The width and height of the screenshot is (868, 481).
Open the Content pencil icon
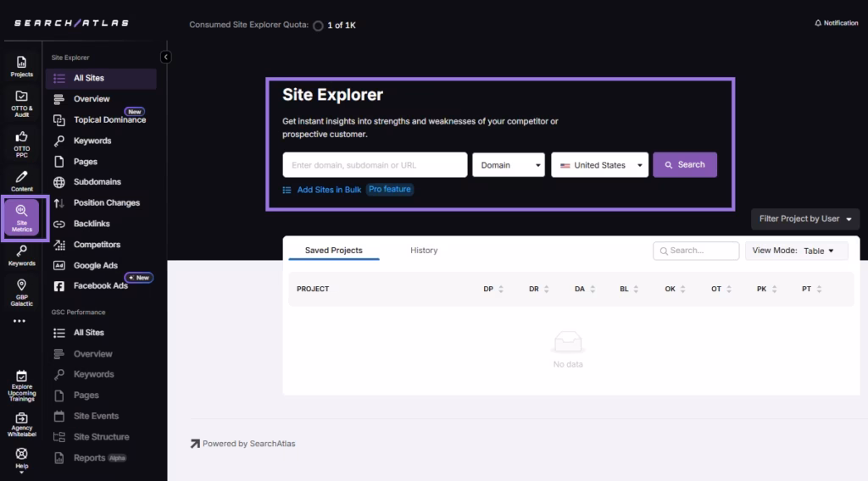tap(22, 180)
